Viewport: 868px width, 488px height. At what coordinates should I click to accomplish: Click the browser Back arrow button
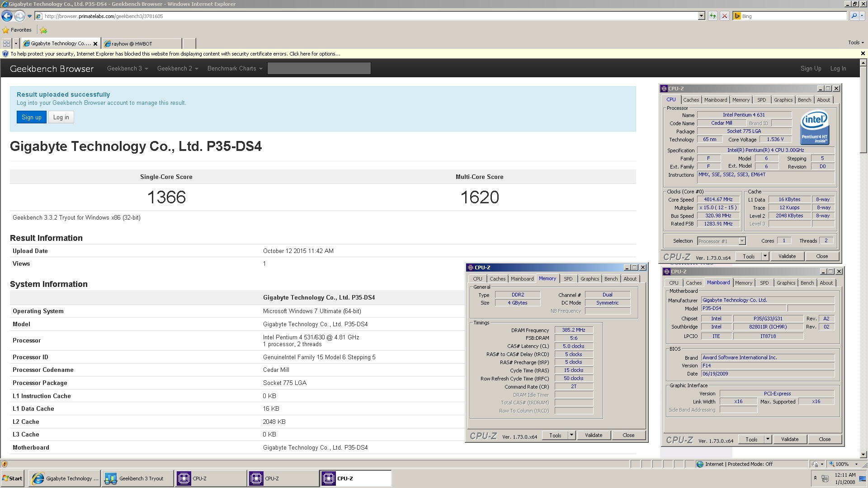tap(7, 16)
